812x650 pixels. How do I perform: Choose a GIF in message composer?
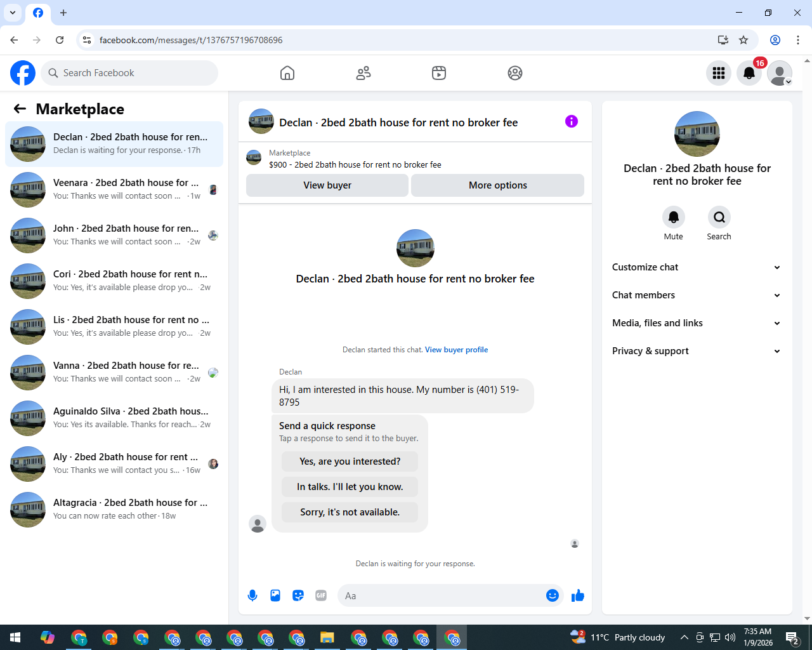click(321, 595)
